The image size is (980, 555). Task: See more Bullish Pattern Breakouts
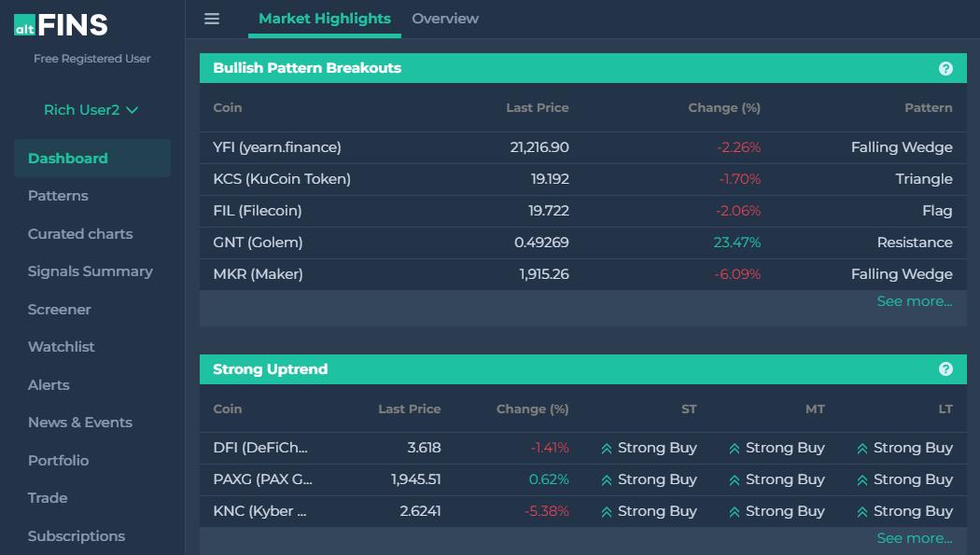915,301
